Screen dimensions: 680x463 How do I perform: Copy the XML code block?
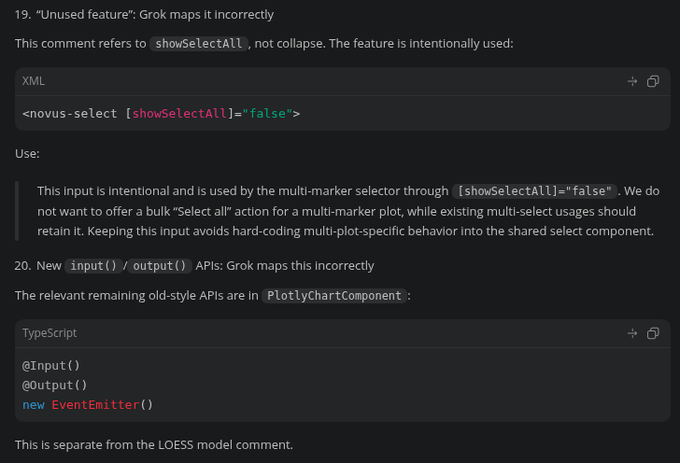(x=653, y=81)
